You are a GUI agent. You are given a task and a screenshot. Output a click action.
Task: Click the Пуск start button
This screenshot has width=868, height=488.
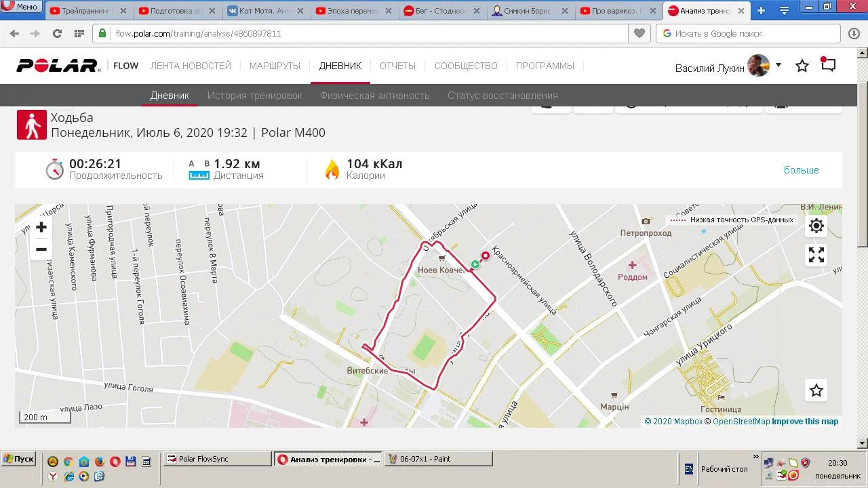18,459
